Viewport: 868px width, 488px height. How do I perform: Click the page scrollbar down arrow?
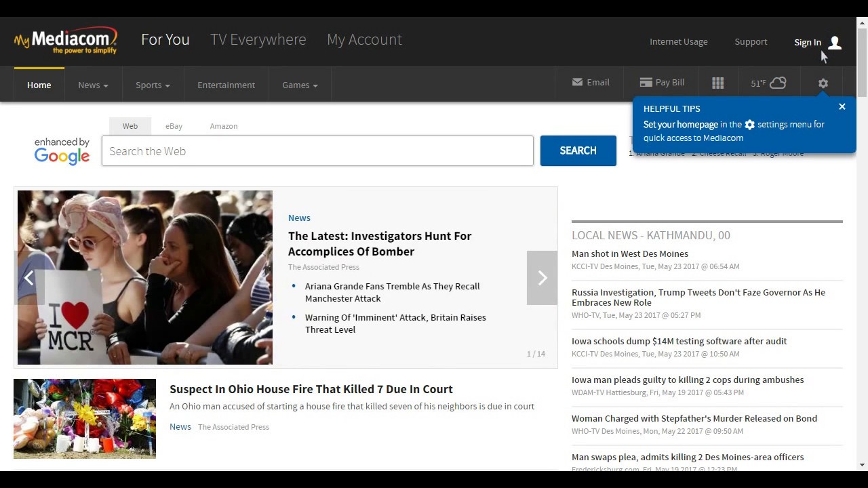862,465
